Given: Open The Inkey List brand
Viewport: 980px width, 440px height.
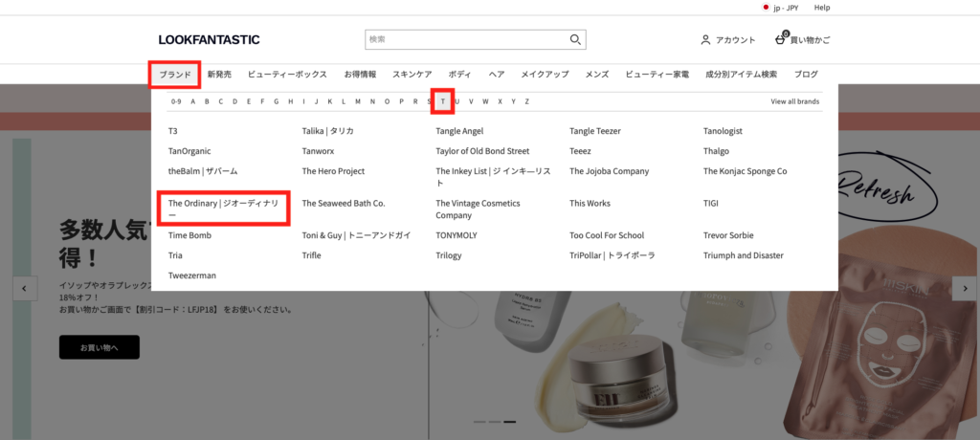Looking at the screenshot, I should pos(493,177).
